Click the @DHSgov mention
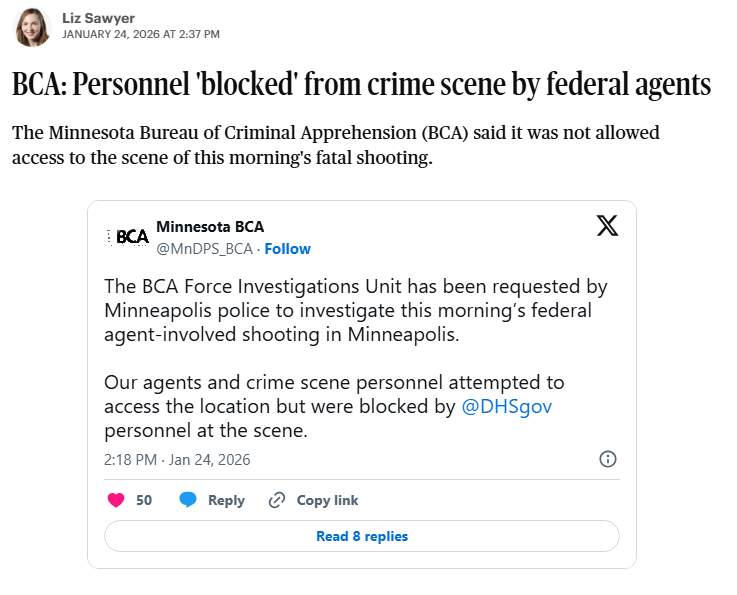Image resolution: width=737 pixels, height=595 pixels. [507, 408]
